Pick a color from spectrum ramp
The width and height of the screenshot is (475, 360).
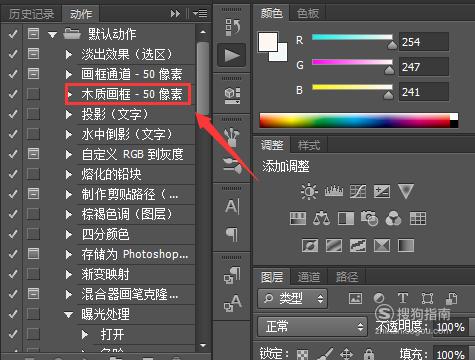pos(359,120)
